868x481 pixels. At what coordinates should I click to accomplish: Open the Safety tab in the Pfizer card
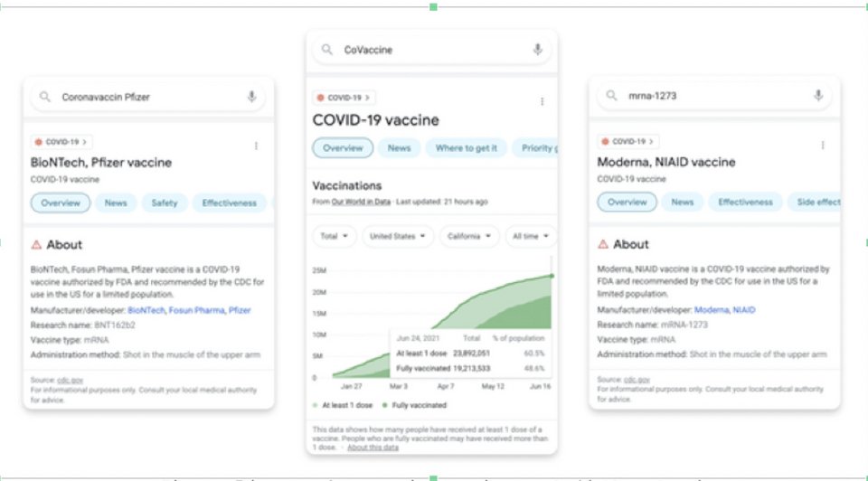pos(165,203)
